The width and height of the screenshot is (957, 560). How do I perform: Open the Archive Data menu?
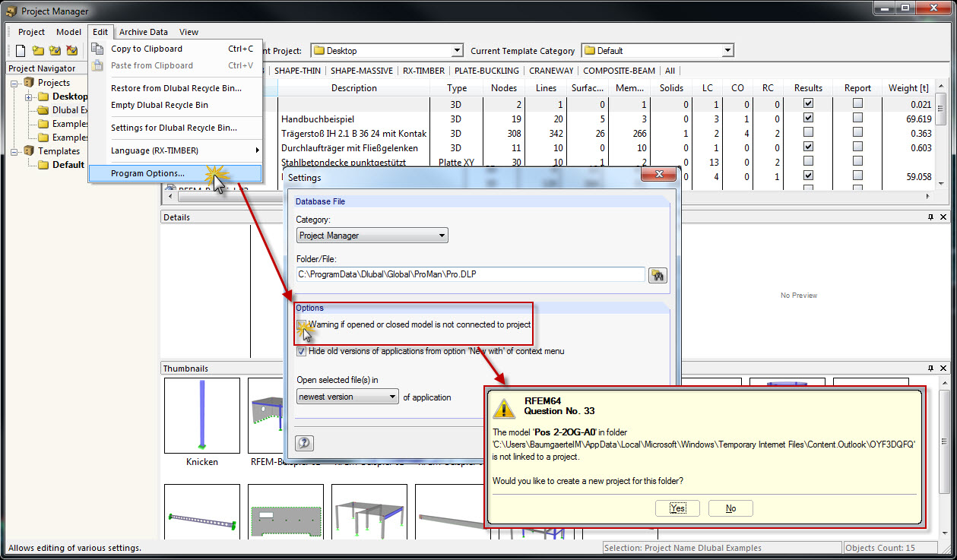point(144,32)
